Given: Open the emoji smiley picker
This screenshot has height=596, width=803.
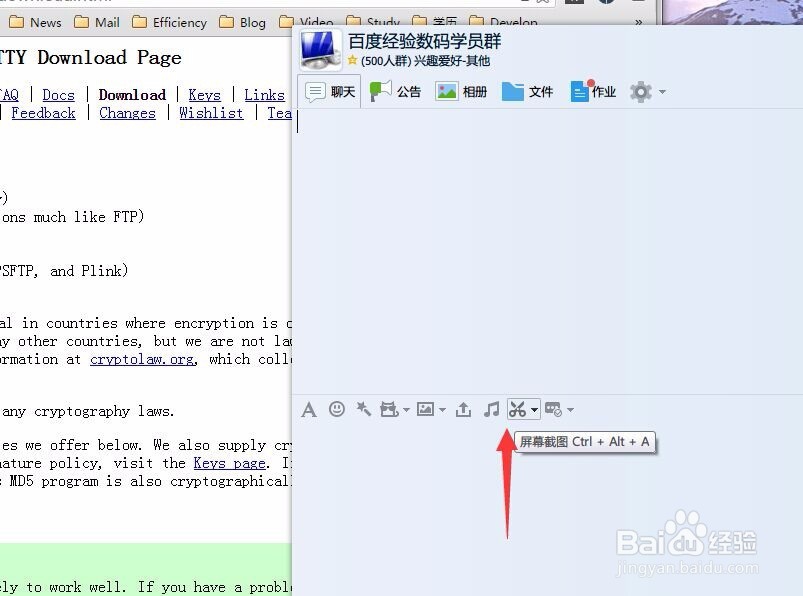Looking at the screenshot, I should pos(336,409).
